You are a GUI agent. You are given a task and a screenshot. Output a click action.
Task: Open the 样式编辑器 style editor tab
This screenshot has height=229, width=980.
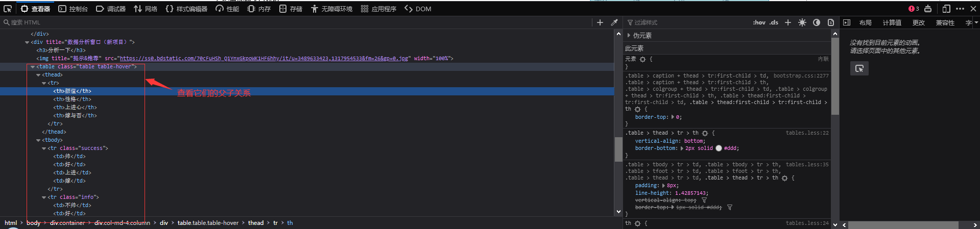click(186, 9)
